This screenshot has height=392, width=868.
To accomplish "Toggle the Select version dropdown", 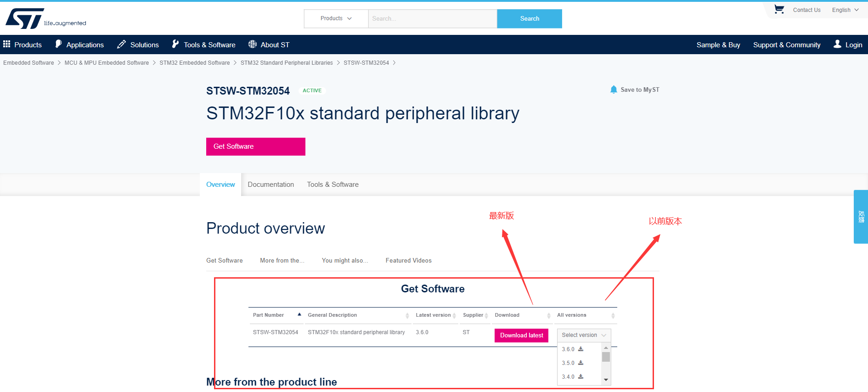I will click(584, 335).
